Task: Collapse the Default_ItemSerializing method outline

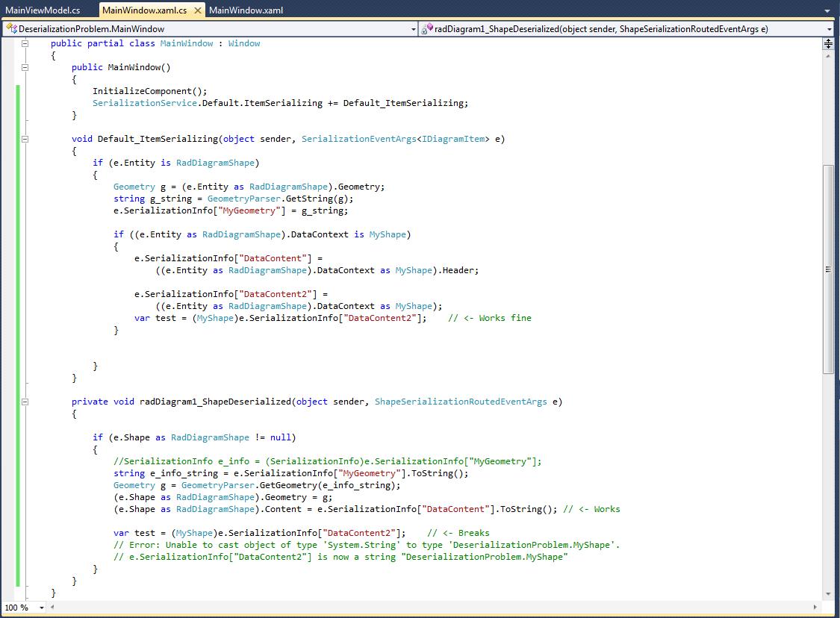Action: point(25,140)
